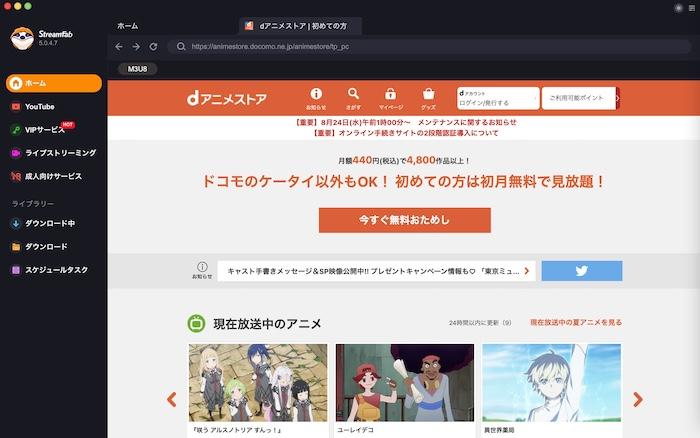This screenshot has width=700, height=438.
Task: Open the ユーレイデコ thumbnail
Action: 405,383
